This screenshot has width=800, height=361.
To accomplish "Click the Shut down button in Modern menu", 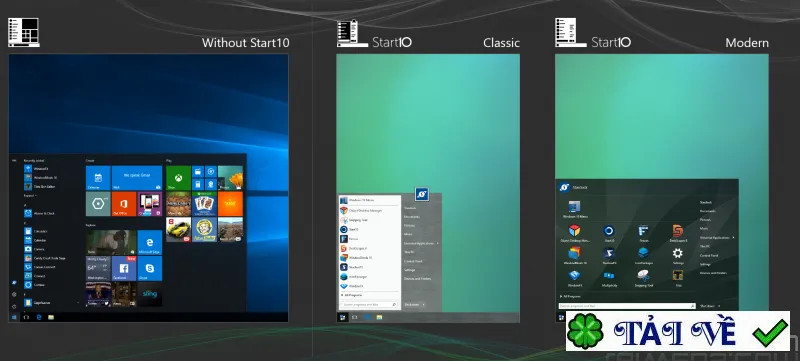I will pyautogui.click(x=708, y=306).
